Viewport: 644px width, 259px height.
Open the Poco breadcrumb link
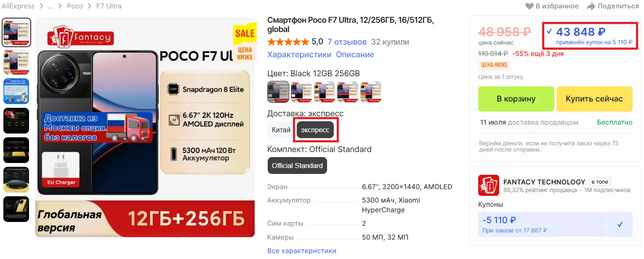[x=75, y=6]
